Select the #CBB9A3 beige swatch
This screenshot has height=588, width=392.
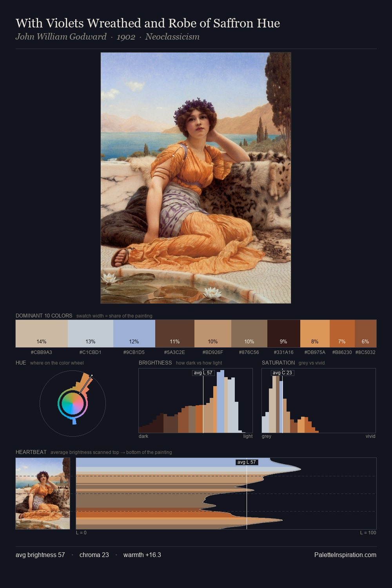point(42,334)
